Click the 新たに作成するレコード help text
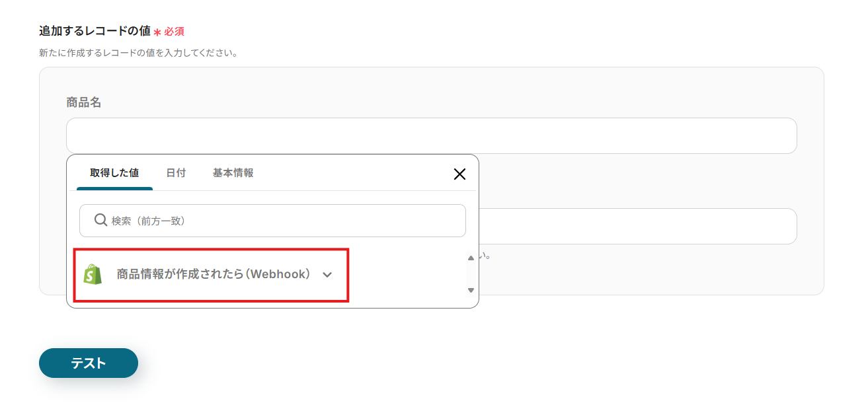This screenshot has width=868, height=403. pyautogui.click(x=138, y=53)
